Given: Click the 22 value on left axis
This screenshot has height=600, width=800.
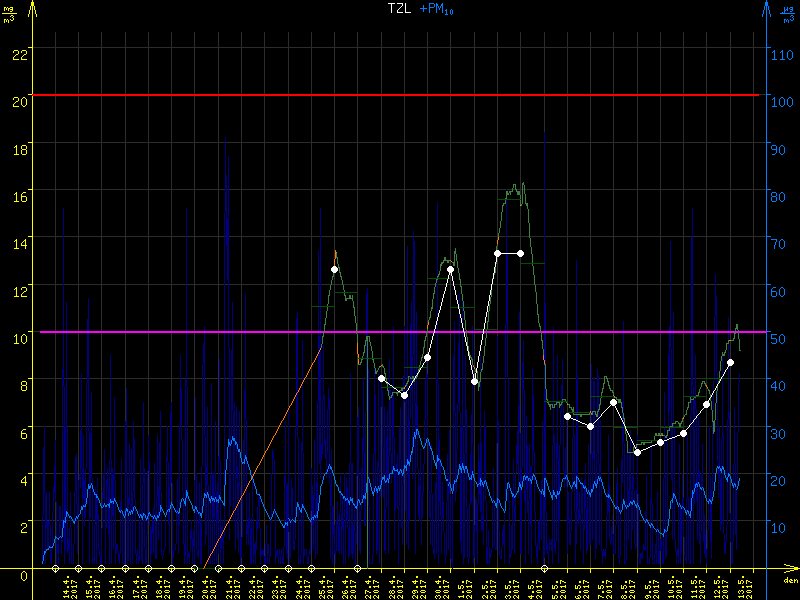Looking at the screenshot, I should coord(18,54).
